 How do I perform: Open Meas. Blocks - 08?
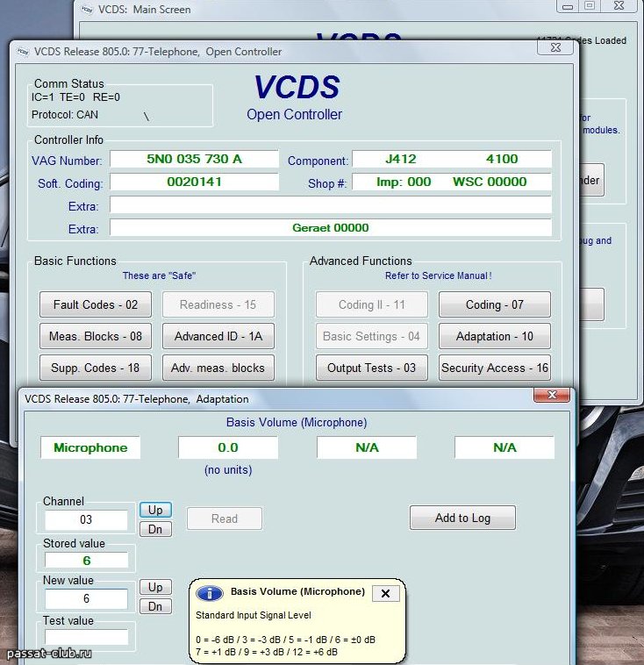pyautogui.click(x=96, y=336)
